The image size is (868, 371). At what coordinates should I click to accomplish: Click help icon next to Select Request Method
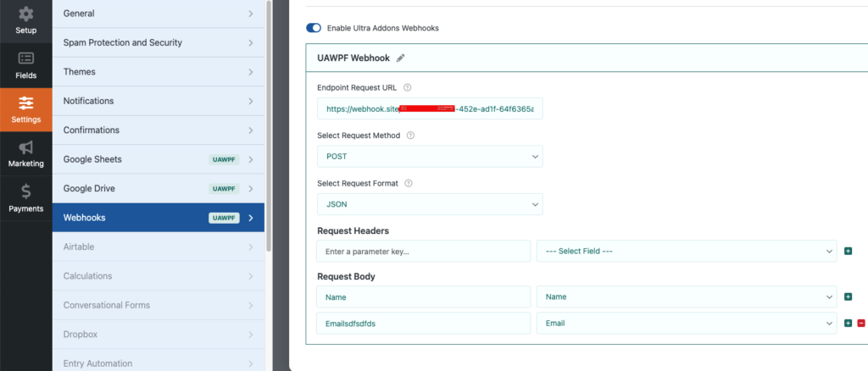pyautogui.click(x=410, y=136)
